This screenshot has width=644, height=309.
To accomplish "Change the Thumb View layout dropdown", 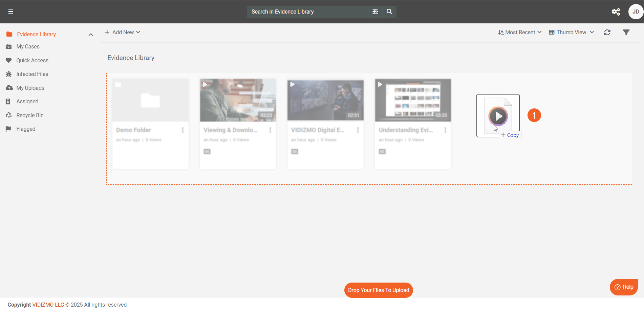I will [571, 33].
